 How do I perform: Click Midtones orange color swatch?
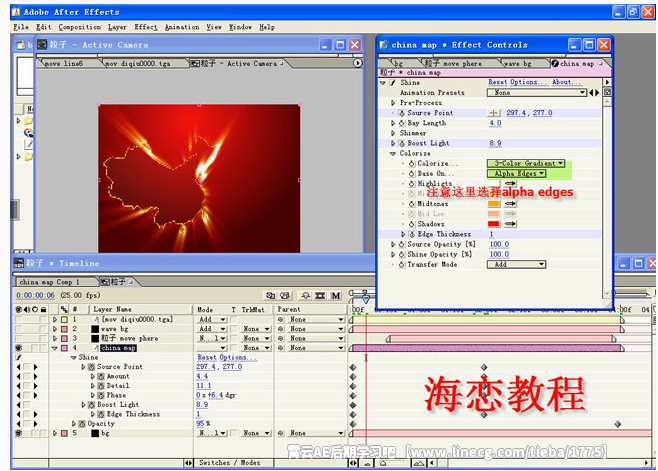click(494, 204)
